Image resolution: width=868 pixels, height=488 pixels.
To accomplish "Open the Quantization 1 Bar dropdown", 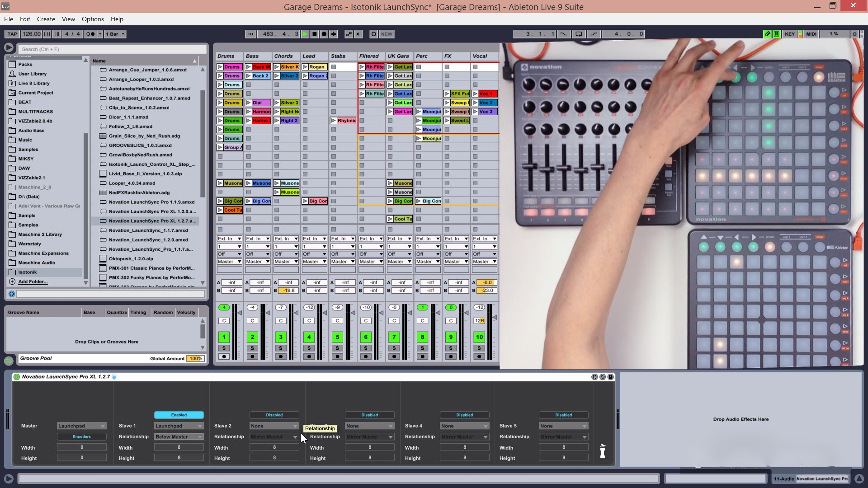I will pos(115,34).
